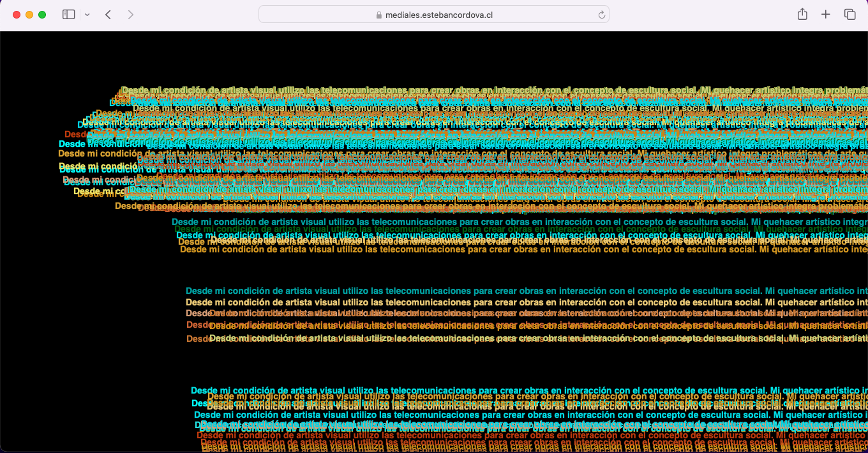The width and height of the screenshot is (868, 453).
Task: Close the Safari window with the red button
Action: coord(17,15)
